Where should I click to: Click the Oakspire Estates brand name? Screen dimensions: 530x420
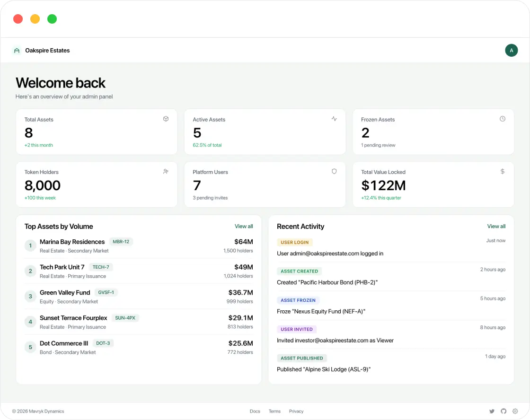pos(47,50)
